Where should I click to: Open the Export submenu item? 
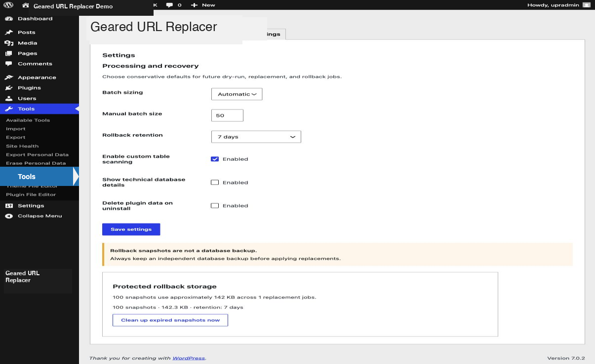point(16,137)
